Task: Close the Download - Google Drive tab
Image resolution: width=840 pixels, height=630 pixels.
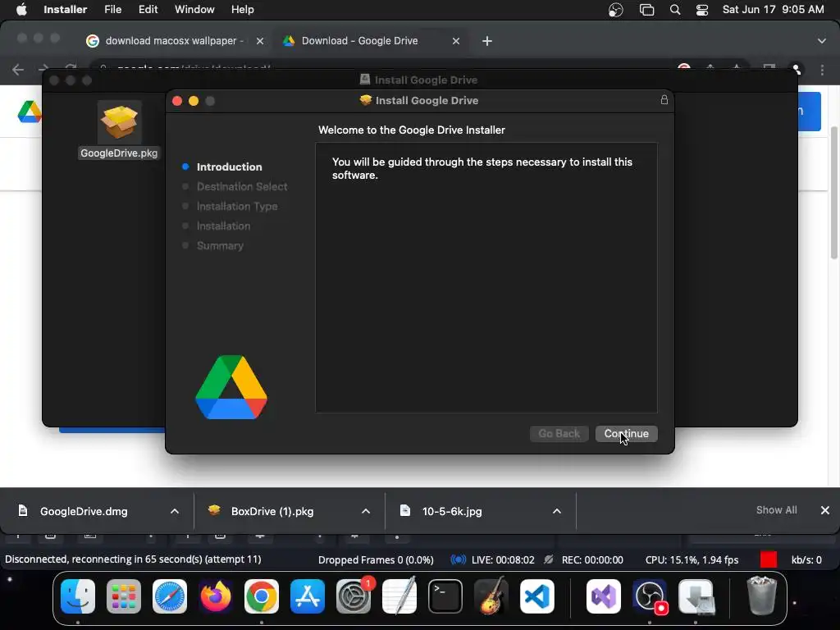Action: 456,41
